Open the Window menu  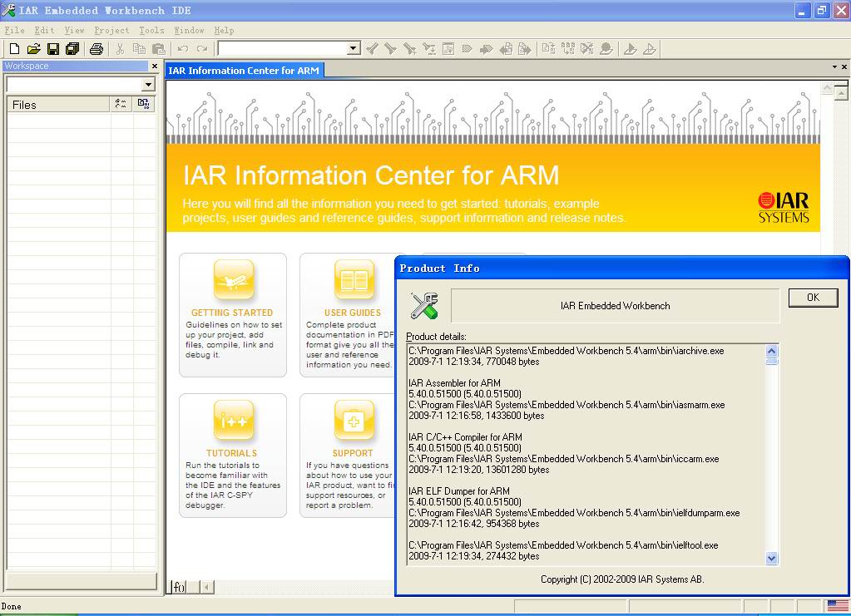click(x=190, y=31)
